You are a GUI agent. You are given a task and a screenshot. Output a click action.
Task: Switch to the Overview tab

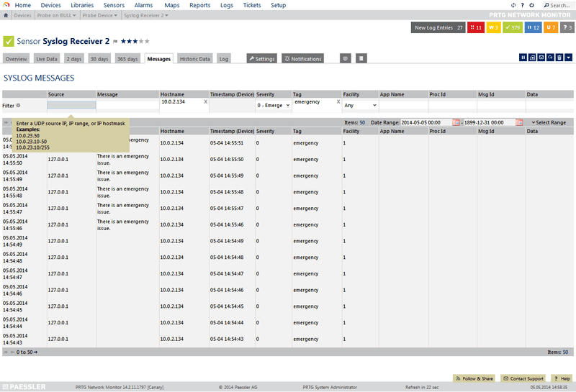(16, 59)
